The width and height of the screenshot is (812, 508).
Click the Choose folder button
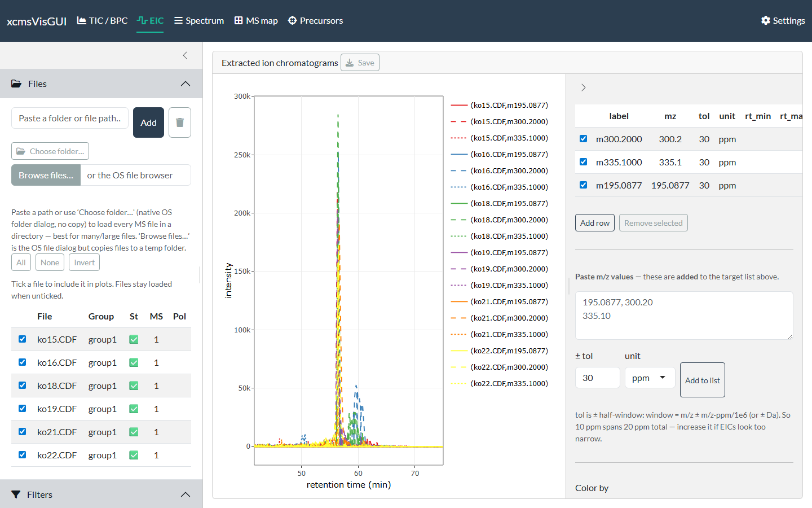[50, 151]
